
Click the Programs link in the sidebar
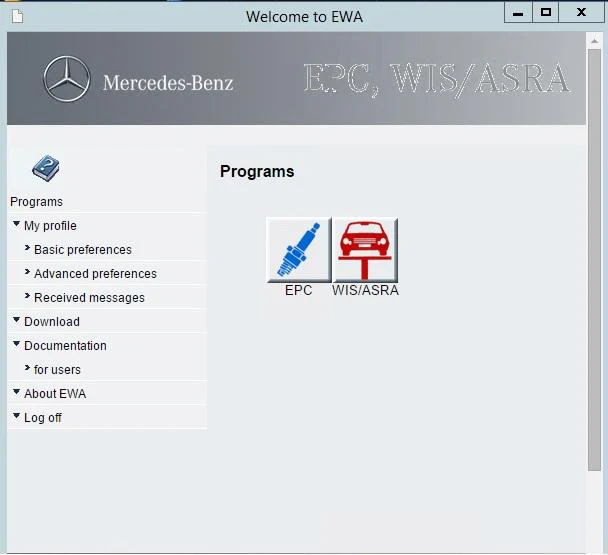click(x=36, y=202)
